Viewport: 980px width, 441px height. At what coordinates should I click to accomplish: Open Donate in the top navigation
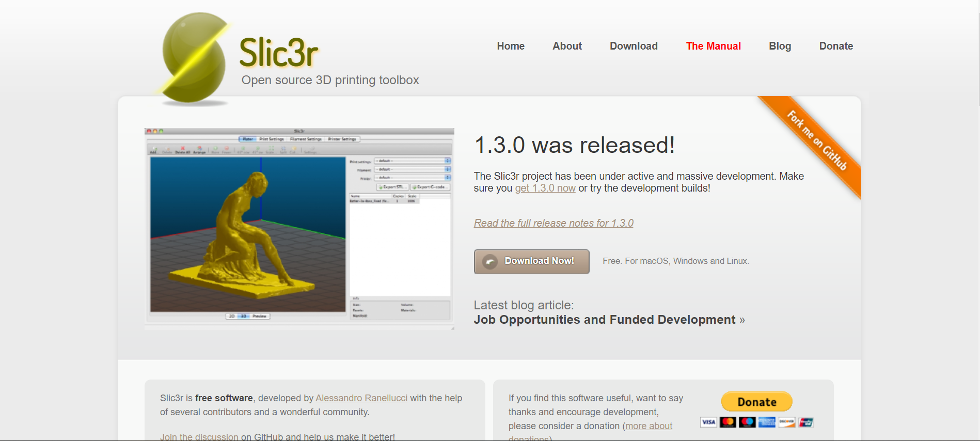point(836,46)
